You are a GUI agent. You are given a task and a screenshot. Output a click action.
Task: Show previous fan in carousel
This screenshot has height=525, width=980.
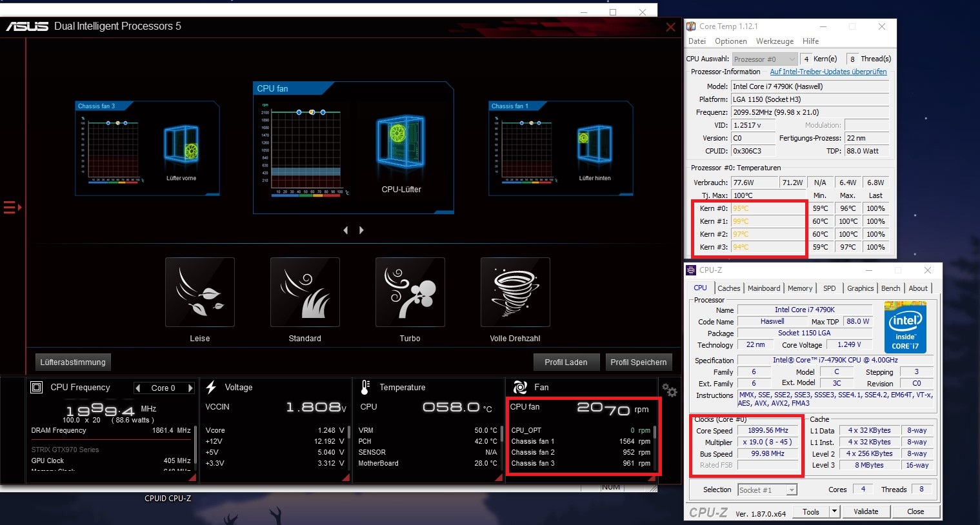[x=345, y=230]
